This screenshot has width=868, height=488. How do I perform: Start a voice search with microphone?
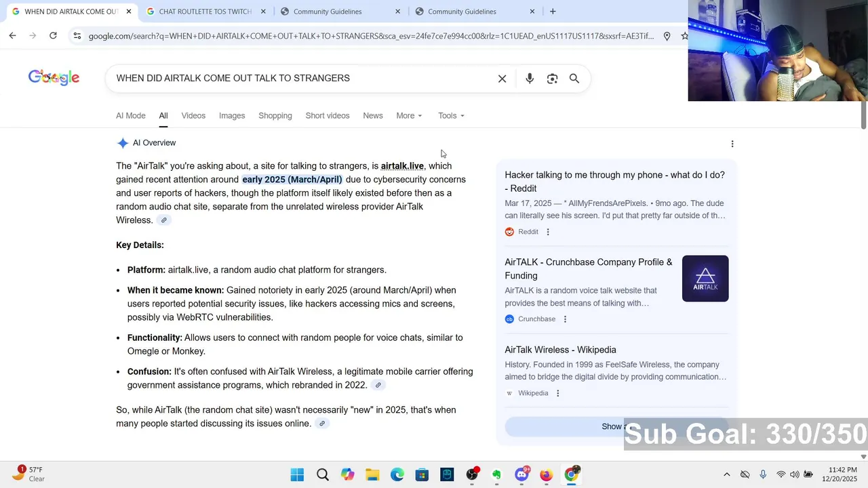click(530, 79)
